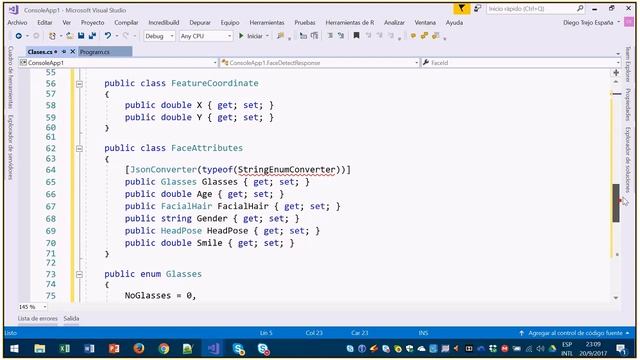Screen dimensions: 640x360
Task: Click the Open File folder icon
Action: click(x=70, y=36)
